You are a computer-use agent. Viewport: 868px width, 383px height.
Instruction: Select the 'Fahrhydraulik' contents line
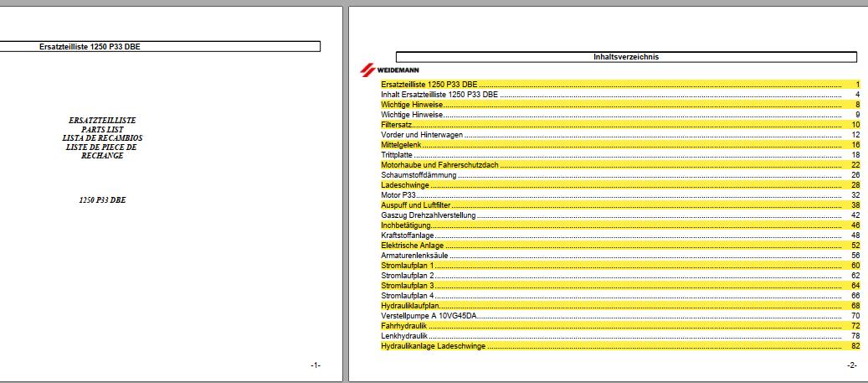point(620,326)
